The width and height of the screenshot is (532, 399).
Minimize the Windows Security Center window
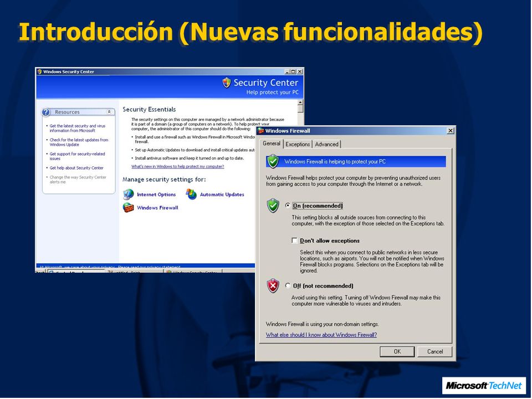pyautogui.click(x=287, y=71)
